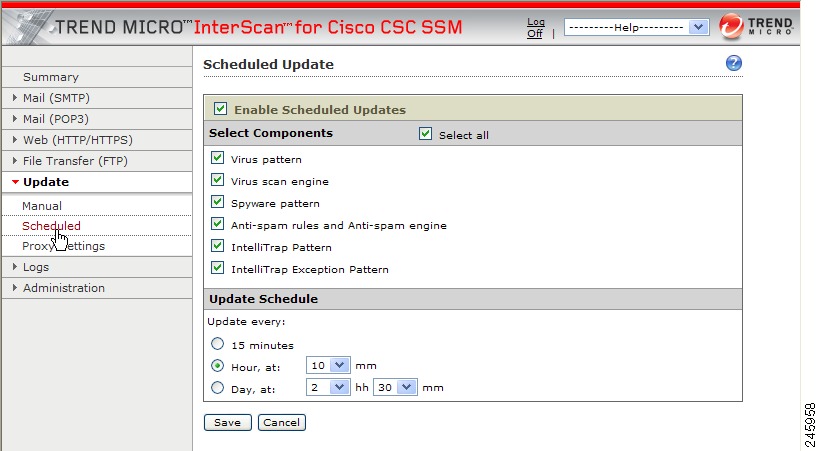Uncheck the Spyware pattern checkbox
818x451 pixels.
click(x=218, y=201)
